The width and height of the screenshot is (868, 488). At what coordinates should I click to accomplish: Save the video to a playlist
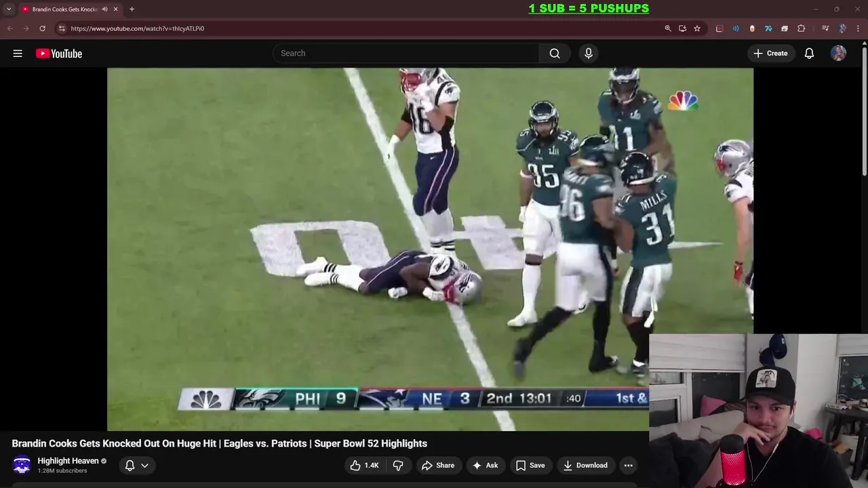point(530,465)
